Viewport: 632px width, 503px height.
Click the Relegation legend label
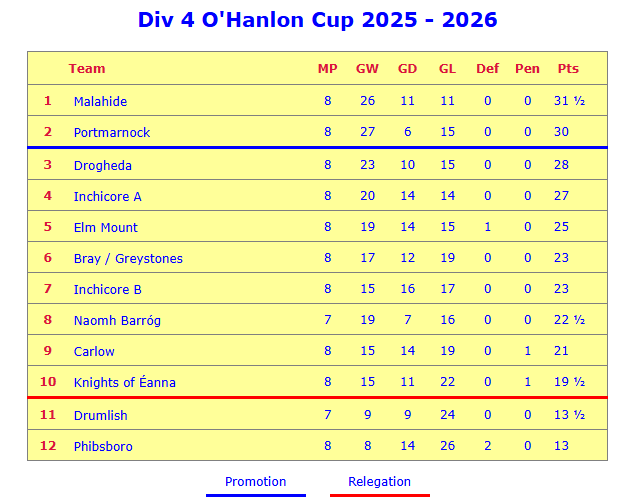point(379,482)
